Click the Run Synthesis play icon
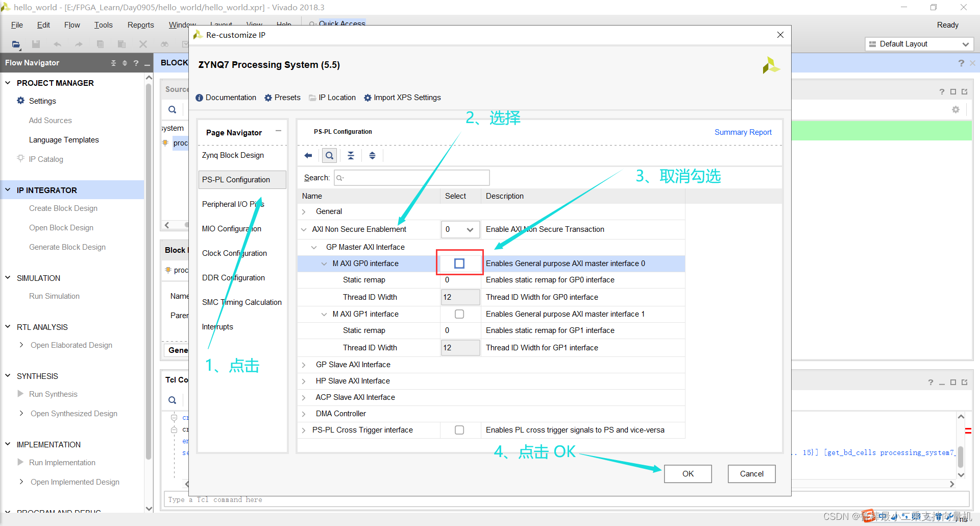This screenshot has height=526, width=980. [x=20, y=394]
